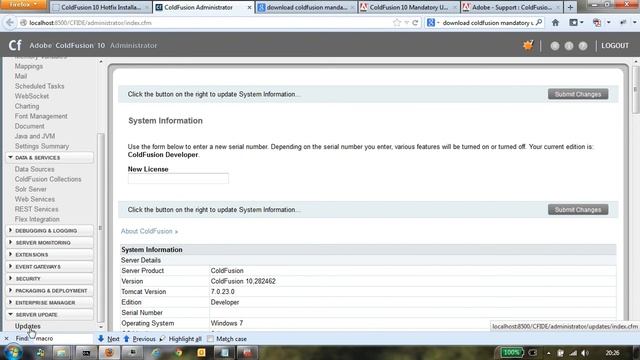Screen dimensions: 640x360
Task: Open the Data Sources link
Action: [34, 169]
